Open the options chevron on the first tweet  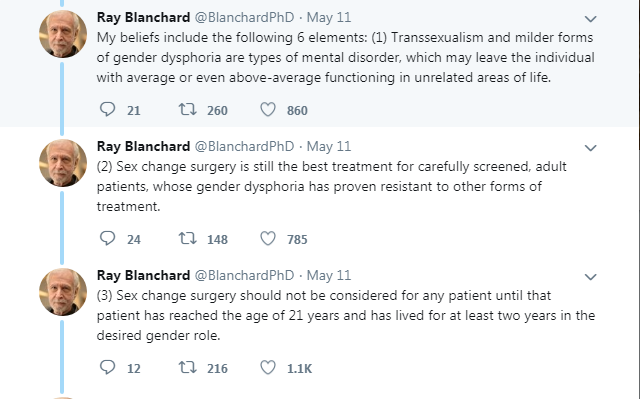pos(591,19)
